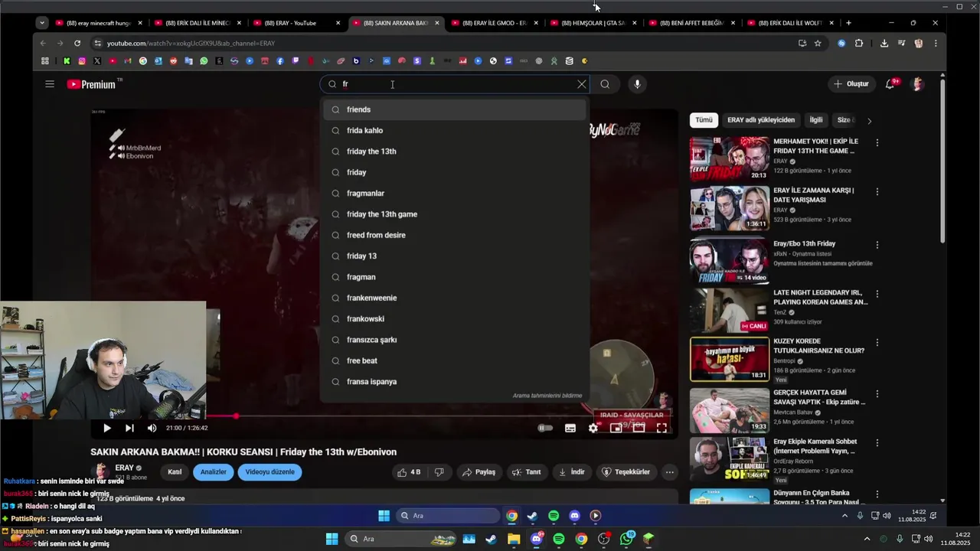Open account avatar menu on YouTube

[x=917, y=84]
